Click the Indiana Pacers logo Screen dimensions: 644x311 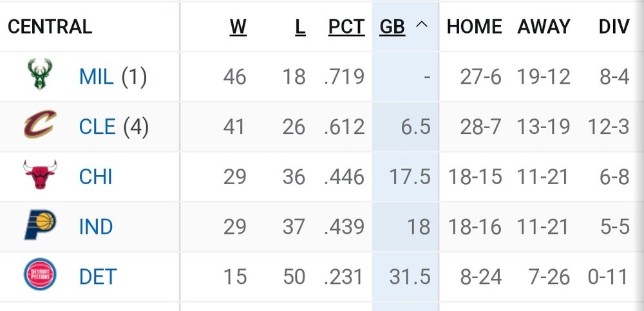point(40,225)
